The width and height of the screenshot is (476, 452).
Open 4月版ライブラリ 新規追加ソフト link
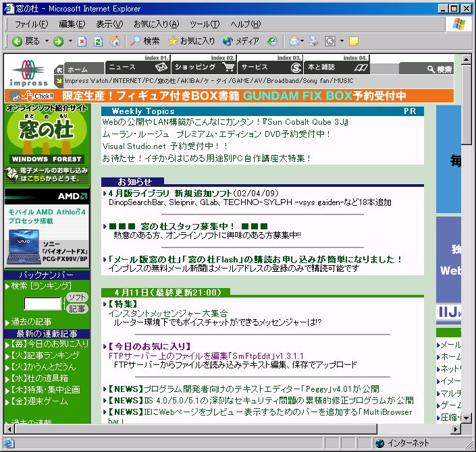pyautogui.click(x=170, y=193)
